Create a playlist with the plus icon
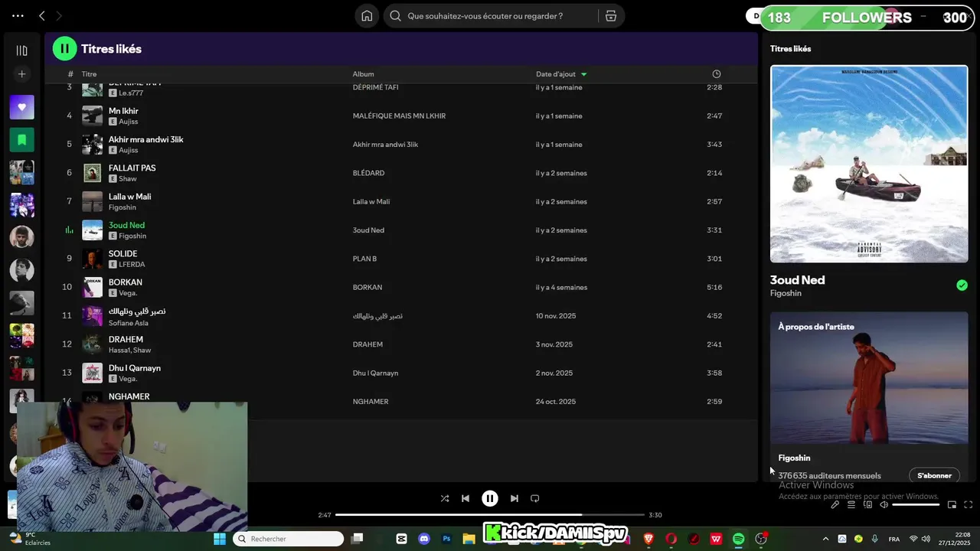This screenshot has height=551, width=980. (x=21, y=74)
